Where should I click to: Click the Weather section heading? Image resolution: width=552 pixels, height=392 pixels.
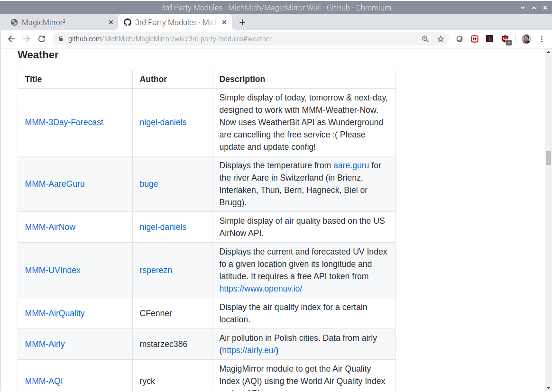click(x=38, y=55)
